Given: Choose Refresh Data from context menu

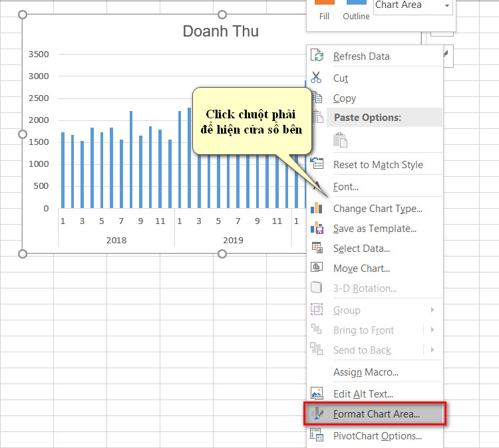Looking at the screenshot, I should point(375,56).
